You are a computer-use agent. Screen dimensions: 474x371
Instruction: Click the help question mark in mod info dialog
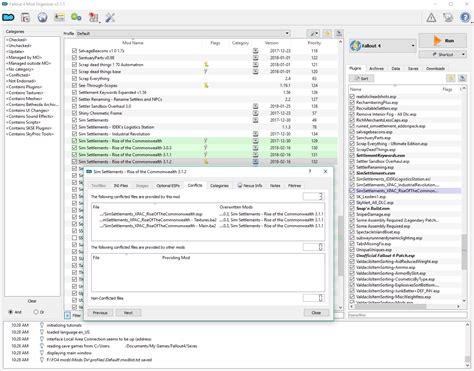[310, 171]
